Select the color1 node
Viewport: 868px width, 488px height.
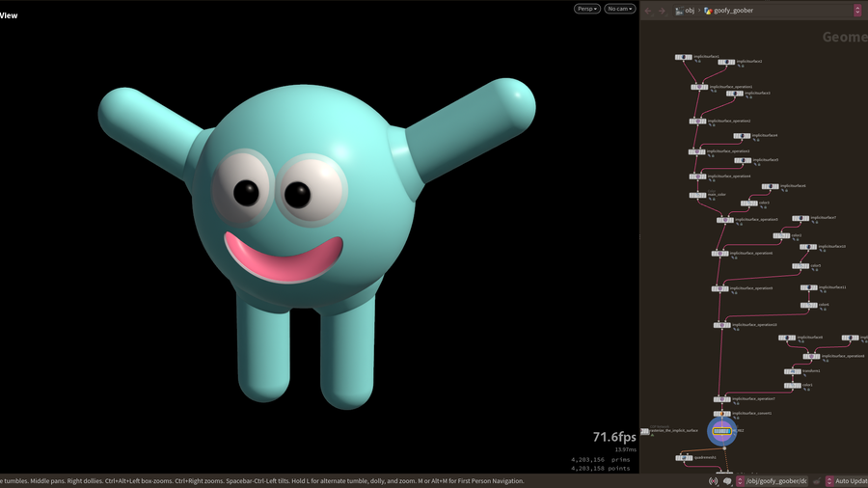[x=793, y=386]
